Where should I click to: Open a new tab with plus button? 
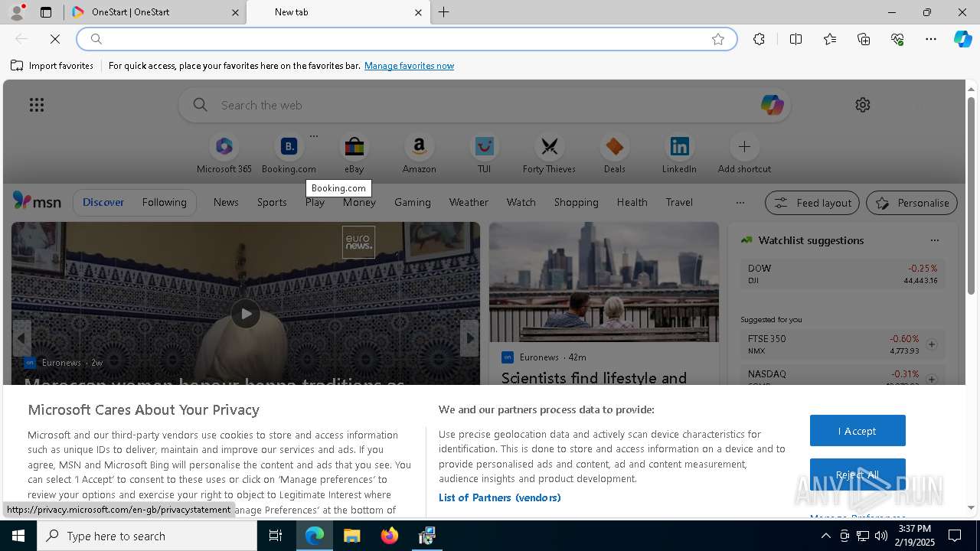[443, 12]
